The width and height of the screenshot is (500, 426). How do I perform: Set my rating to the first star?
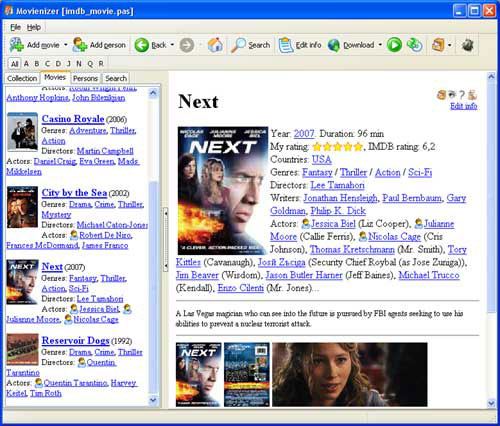(317, 147)
